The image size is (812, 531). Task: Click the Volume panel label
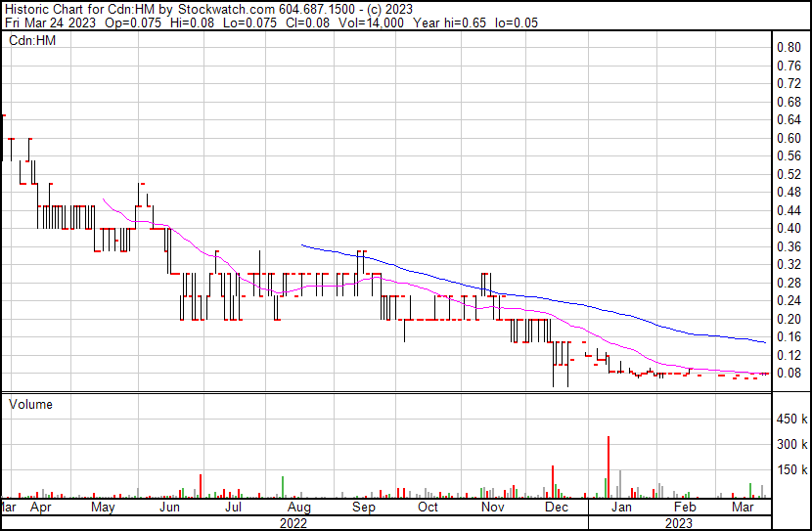[x=30, y=404]
